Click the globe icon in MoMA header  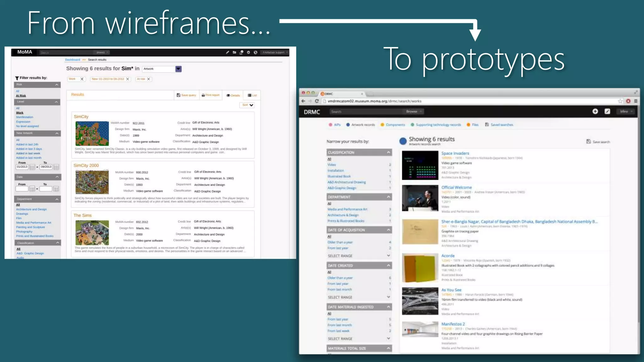click(x=255, y=52)
